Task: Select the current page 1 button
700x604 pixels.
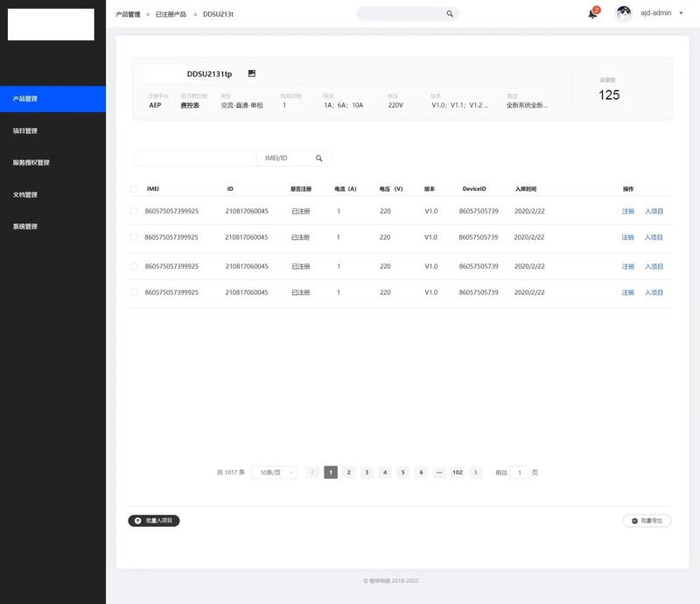Action: [x=331, y=472]
